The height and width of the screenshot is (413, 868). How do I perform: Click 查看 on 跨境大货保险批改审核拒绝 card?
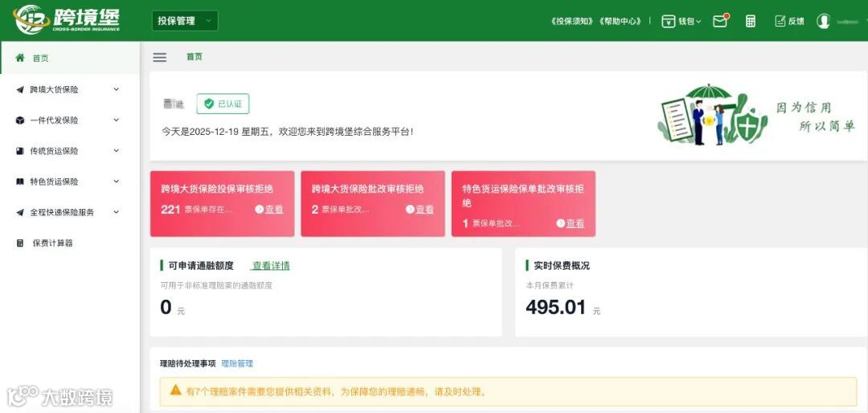420,209
